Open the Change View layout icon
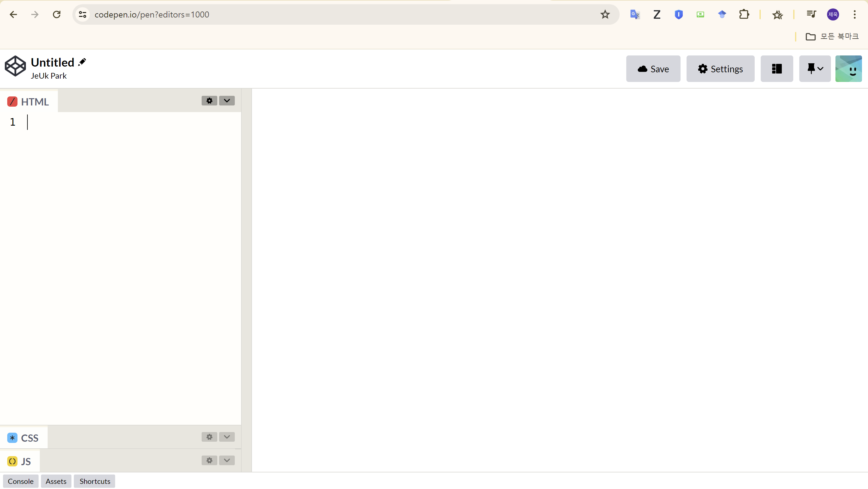The image size is (868, 489). (x=777, y=69)
